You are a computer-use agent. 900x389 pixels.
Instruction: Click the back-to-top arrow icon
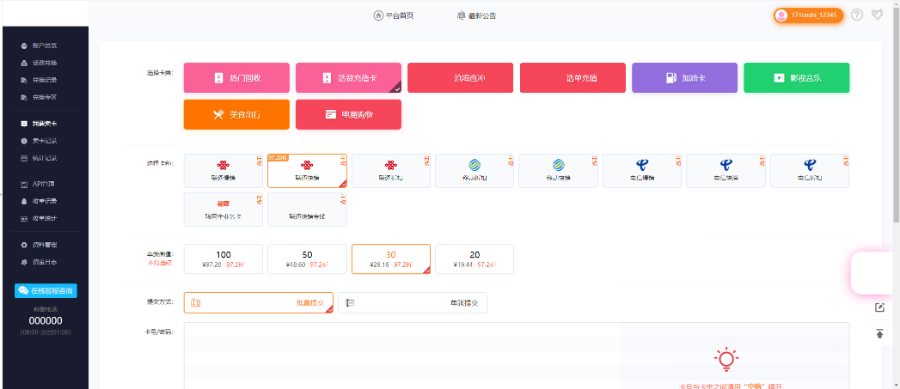click(880, 333)
